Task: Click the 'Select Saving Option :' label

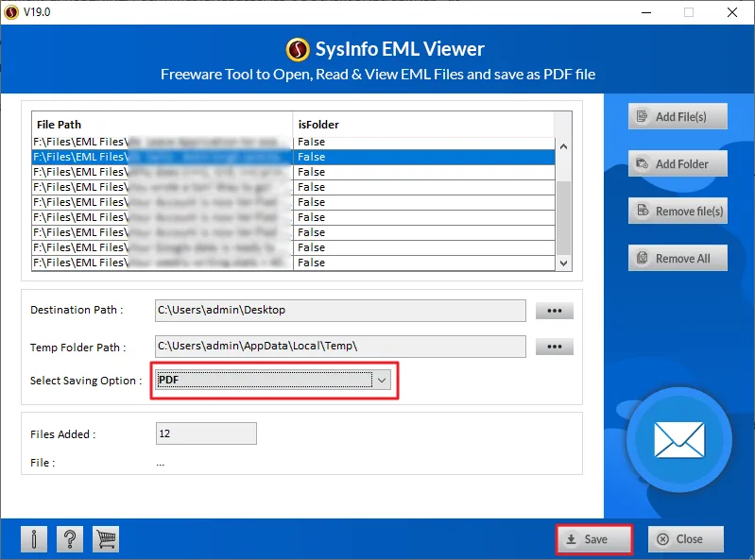Action: (86, 381)
